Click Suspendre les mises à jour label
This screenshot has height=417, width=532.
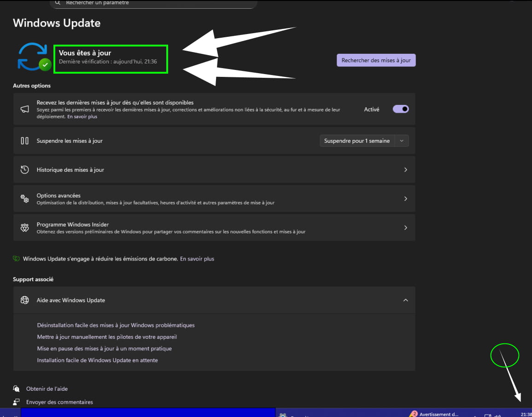click(70, 141)
